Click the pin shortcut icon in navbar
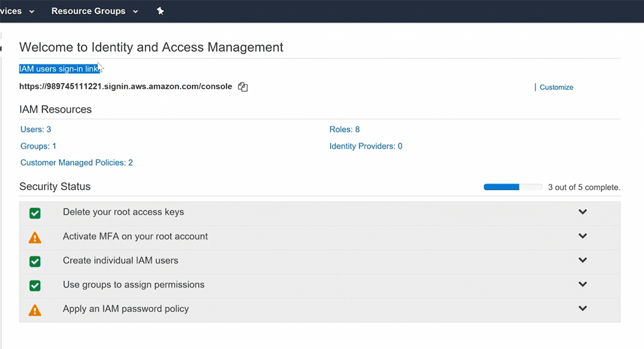The width and height of the screenshot is (644, 349). (160, 11)
